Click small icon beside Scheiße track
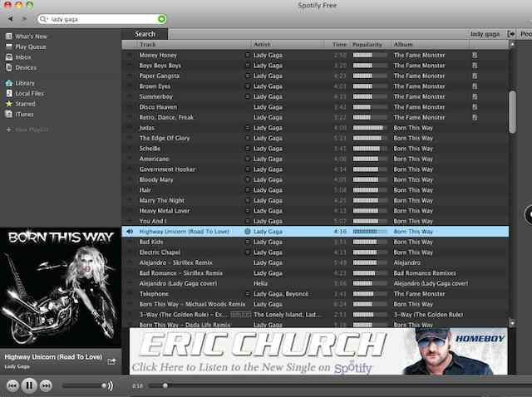 click(x=248, y=149)
